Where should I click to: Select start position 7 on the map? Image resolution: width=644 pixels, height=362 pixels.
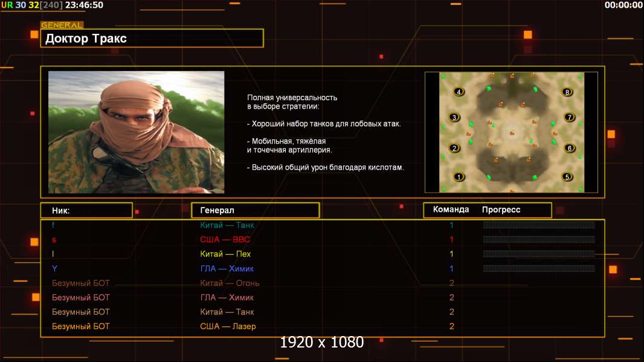coord(569,117)
